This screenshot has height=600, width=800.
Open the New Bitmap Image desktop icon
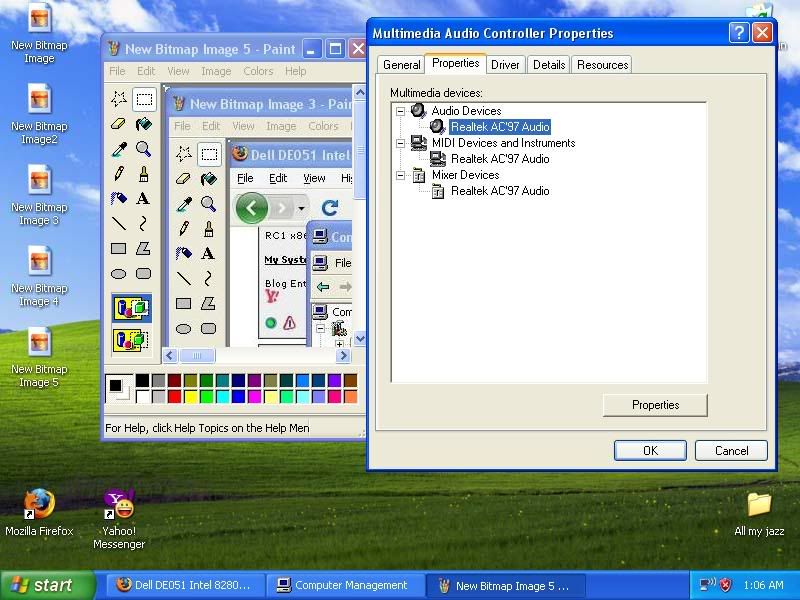pos(39,34)
